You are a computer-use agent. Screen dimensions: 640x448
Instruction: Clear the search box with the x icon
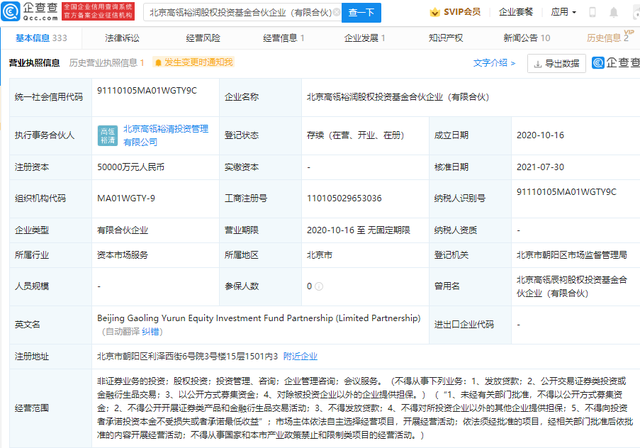pyautogui.click(x=336, y=12)
